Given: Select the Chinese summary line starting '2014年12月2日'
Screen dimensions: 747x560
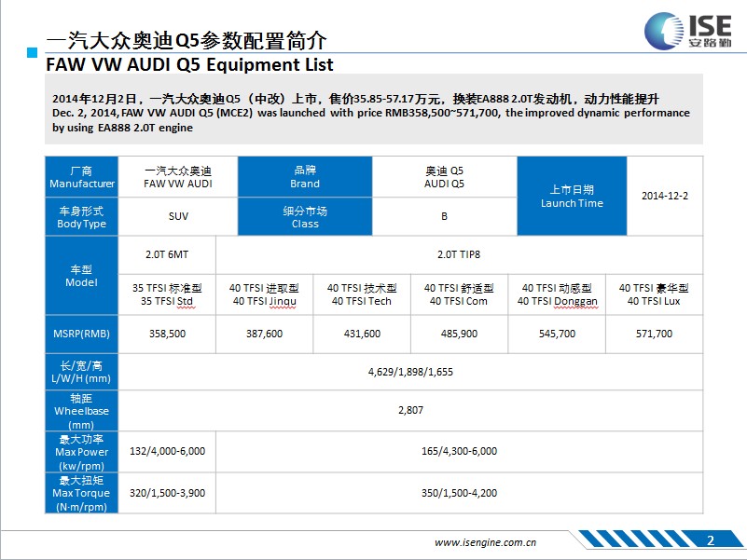Looking at the screenshot, I should point(355,99).
